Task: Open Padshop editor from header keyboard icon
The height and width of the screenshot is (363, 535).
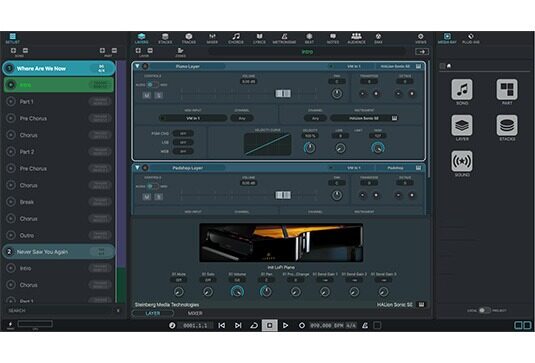Action: point(418,168)
